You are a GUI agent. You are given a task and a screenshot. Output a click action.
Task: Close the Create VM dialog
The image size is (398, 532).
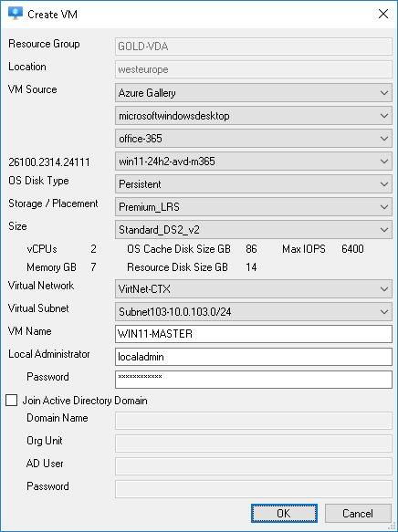coord(383,14)
